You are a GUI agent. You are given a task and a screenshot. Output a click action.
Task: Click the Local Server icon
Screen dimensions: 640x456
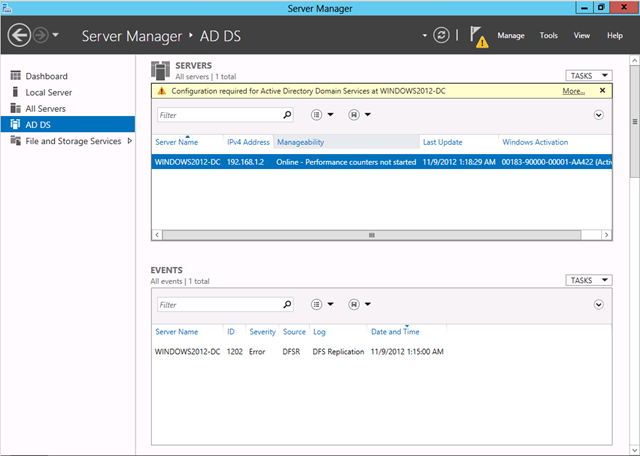(16, 92)
